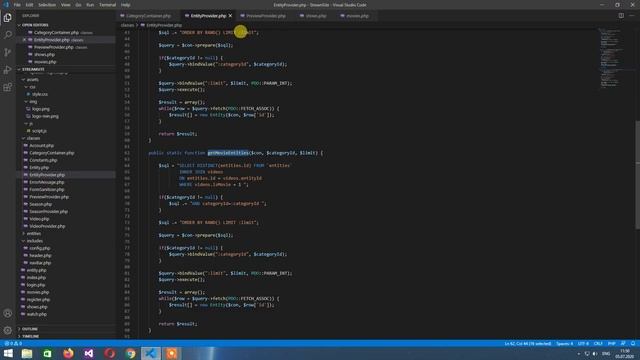Screen dimensions: 640x360
Task: Show hidden system tray icons
Action: click(x=578, y=353)
